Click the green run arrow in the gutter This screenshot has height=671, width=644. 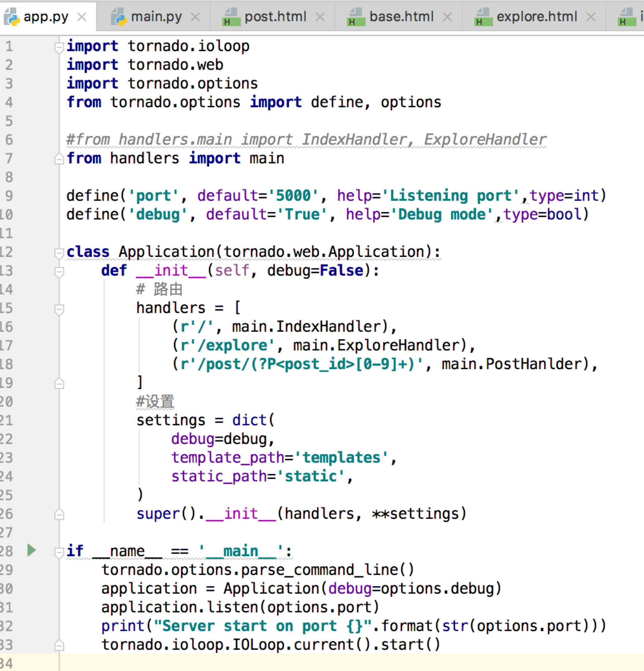coord(32,550)
